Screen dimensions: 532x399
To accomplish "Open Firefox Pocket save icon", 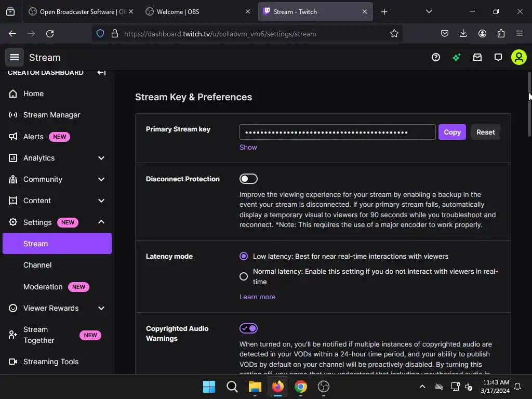I will [x=445, y=34].
